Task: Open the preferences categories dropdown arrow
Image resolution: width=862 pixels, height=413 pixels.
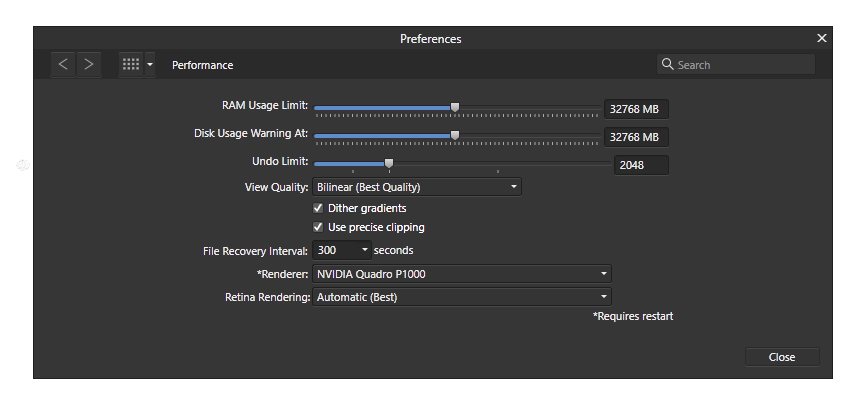Action: click(150, 65)
